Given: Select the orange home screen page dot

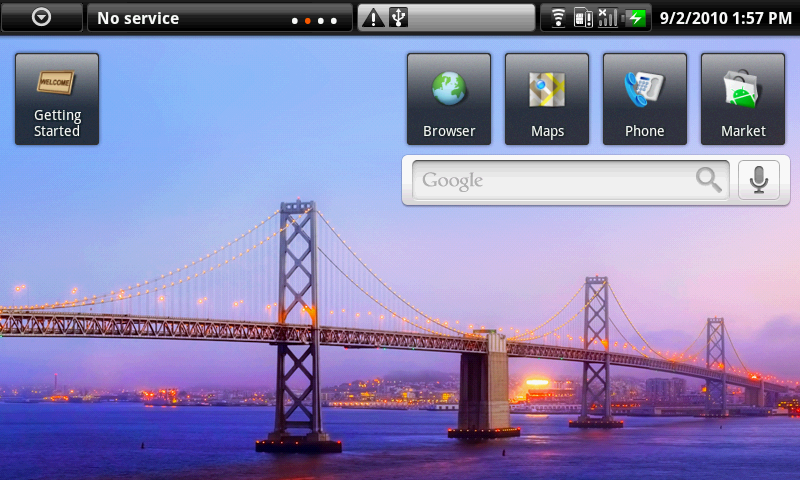Looking at the screenshot, I should coord(308,21).
